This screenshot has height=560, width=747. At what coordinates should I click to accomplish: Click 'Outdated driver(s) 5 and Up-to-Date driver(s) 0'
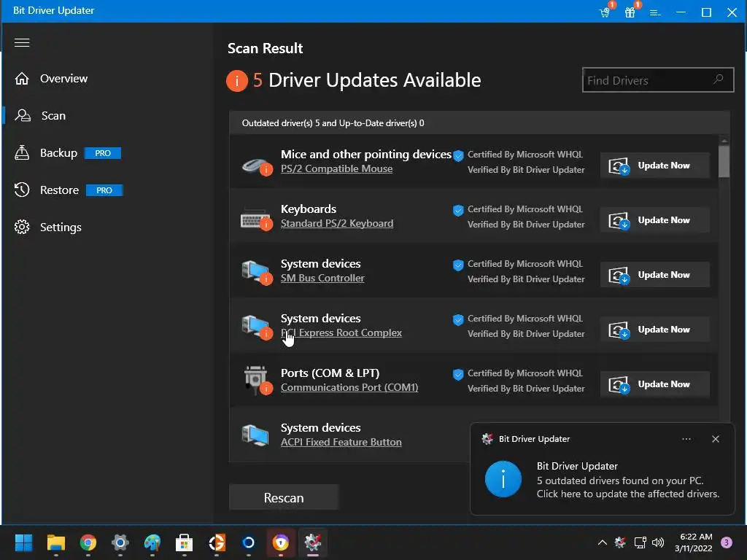(x=333, y=122)
